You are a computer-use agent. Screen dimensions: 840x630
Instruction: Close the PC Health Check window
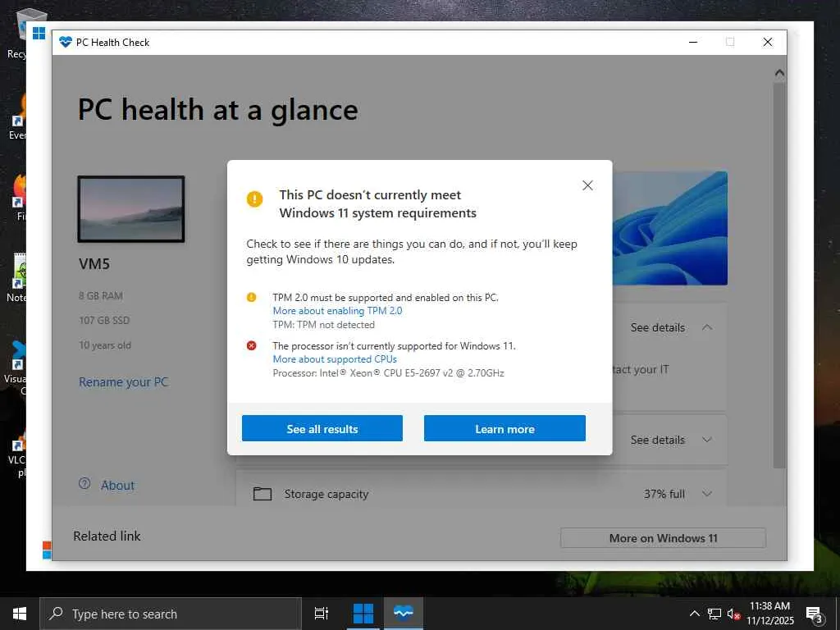(x=768, y=43)
